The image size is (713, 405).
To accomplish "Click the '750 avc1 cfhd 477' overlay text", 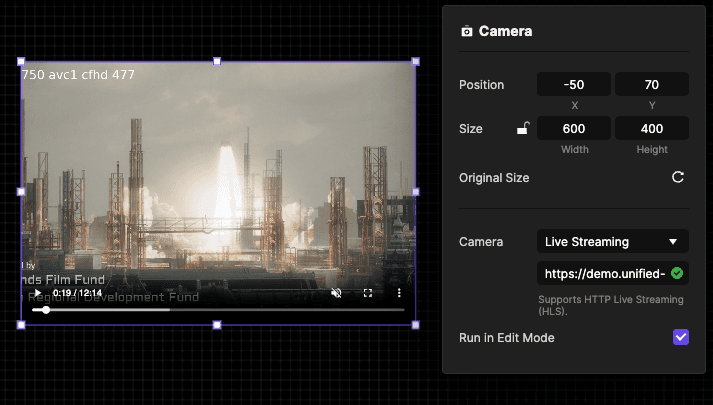I will point(78,75).
